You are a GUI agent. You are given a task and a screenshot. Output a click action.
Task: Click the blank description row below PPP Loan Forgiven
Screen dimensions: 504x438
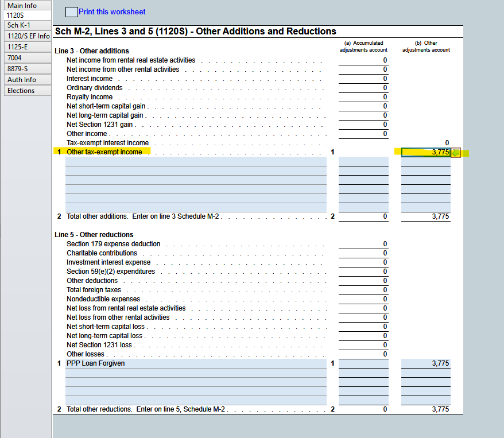(196, 373)
